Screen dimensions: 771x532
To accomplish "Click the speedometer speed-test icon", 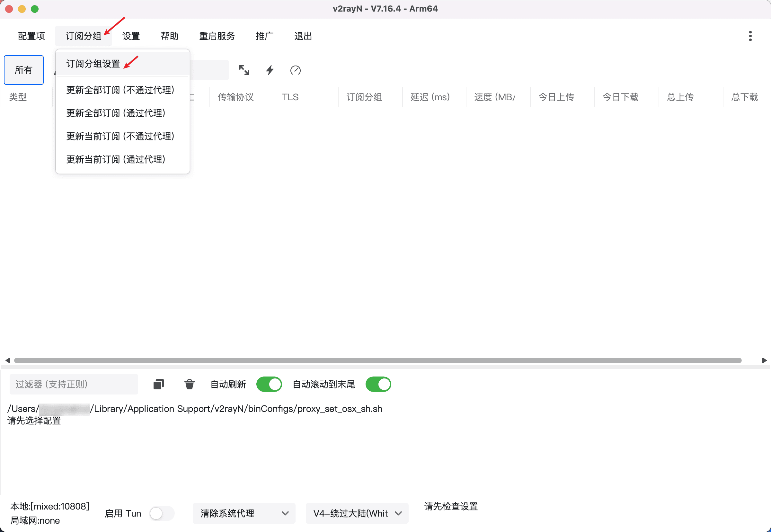I will pyautogui.click(x=295, y=70).
